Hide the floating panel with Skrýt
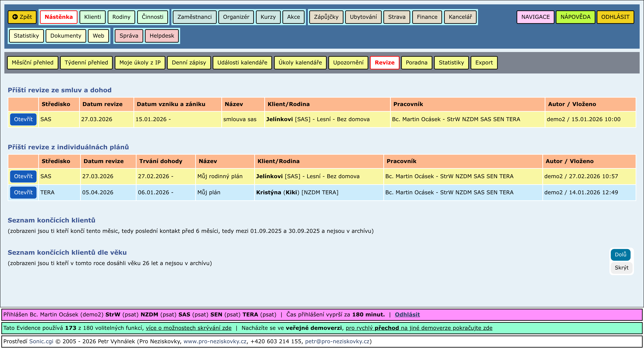 pyautogui.click(x=621, y=268)
